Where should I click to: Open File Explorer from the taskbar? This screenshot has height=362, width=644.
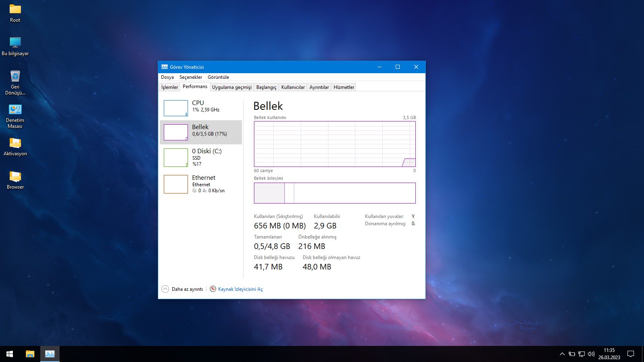pos(30,354)
